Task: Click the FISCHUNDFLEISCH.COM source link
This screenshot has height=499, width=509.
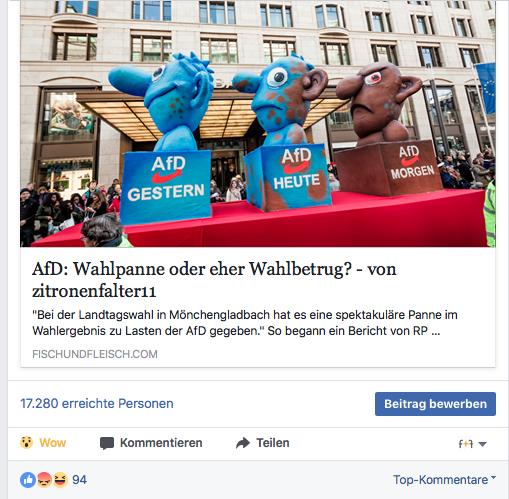Action: click(95, 354)
